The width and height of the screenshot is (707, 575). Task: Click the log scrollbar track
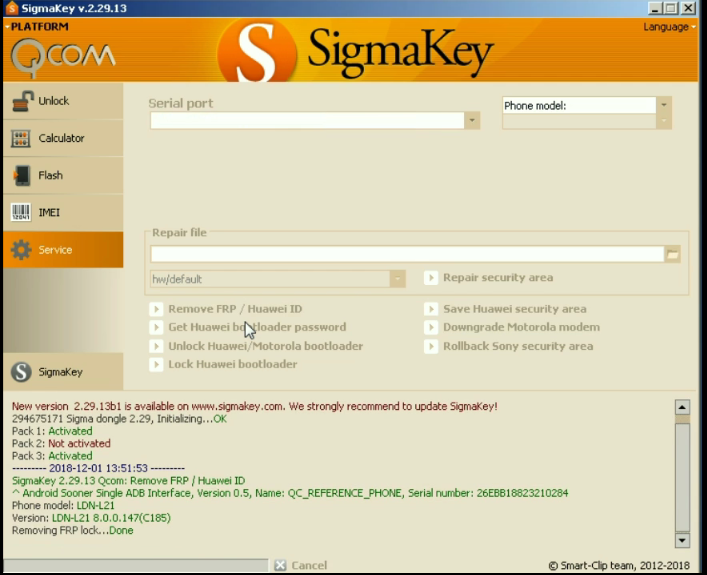click(682, 474)
